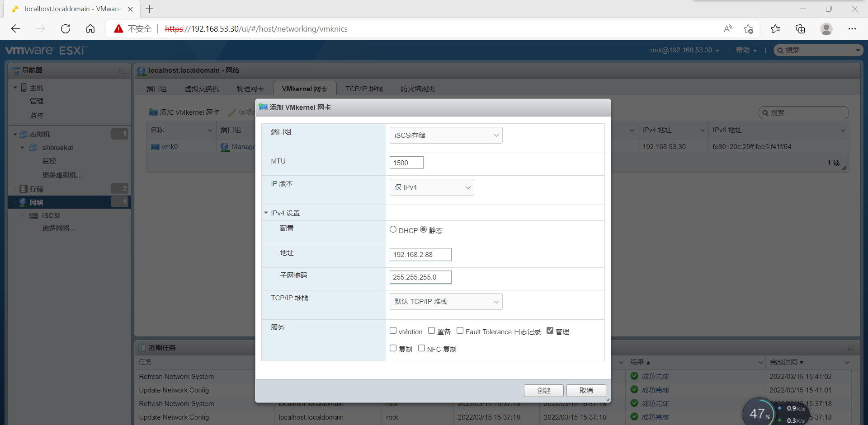
Task: Select the DHCP radio button
Action: (x=393, y=229)
